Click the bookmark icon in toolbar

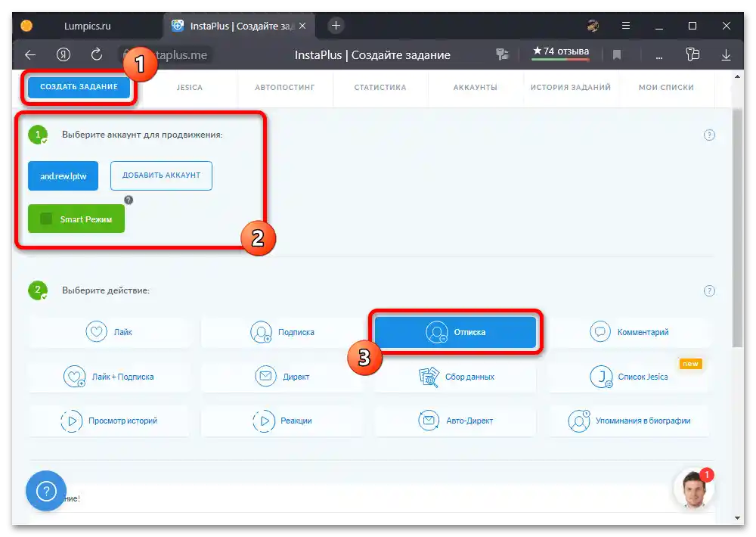(617, 55)
